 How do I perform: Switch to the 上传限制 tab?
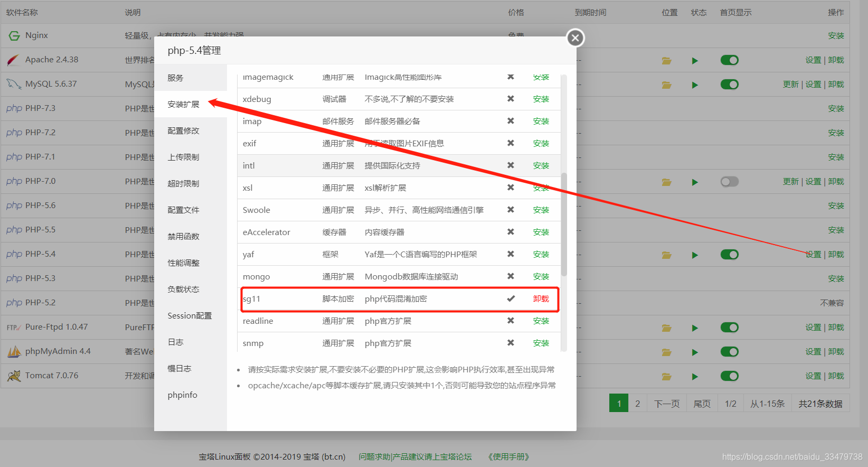pos(191,157)
